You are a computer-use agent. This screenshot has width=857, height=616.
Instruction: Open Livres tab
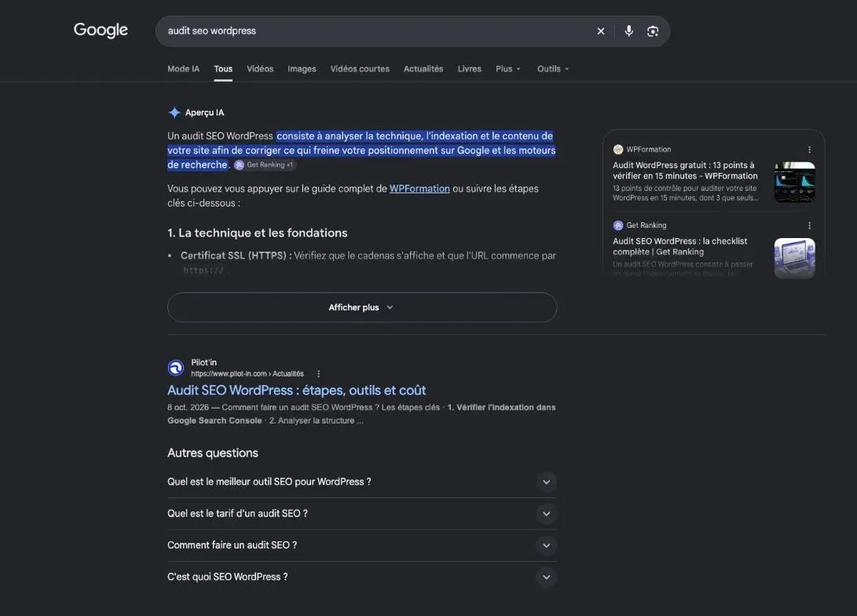[470, 69]
